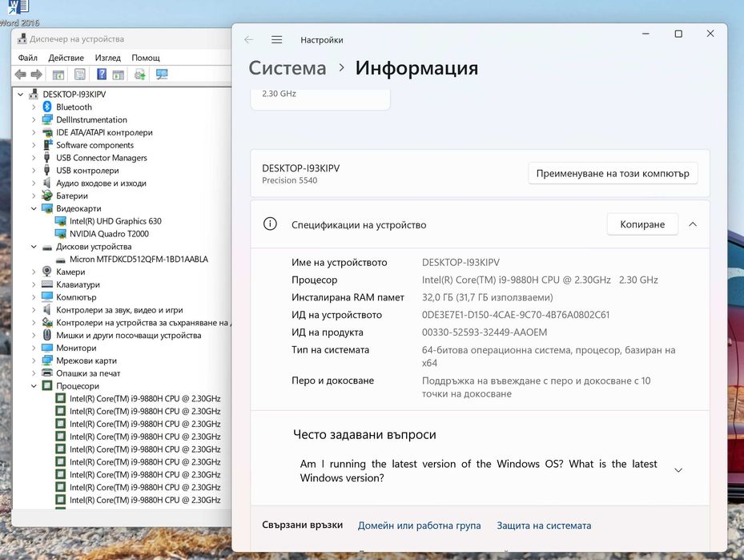Select the Аудио входове и изходи speaker icon

click(47, 183)
